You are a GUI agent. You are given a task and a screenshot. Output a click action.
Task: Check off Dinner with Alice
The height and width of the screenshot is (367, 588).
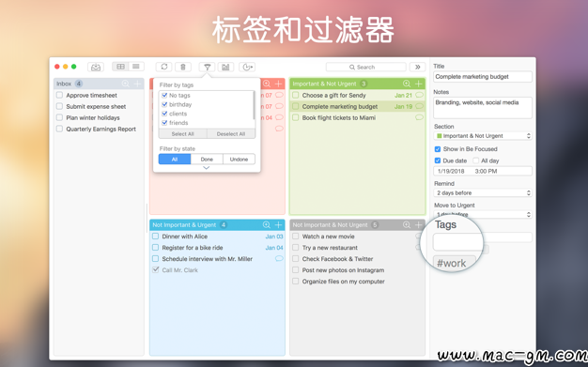pos(155,237)
